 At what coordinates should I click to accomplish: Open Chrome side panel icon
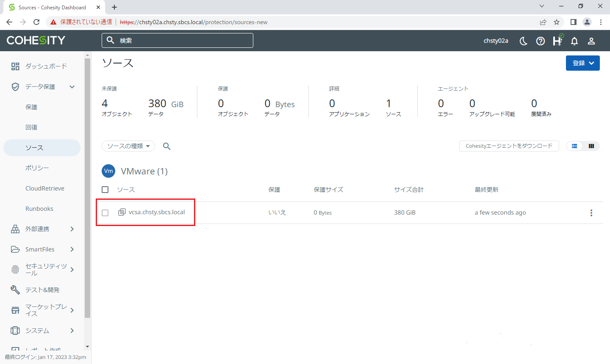click(573, 22)
